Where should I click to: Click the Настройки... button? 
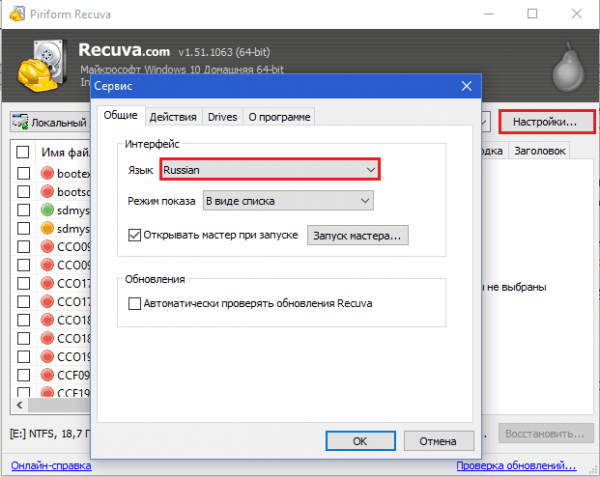point(545,122)
